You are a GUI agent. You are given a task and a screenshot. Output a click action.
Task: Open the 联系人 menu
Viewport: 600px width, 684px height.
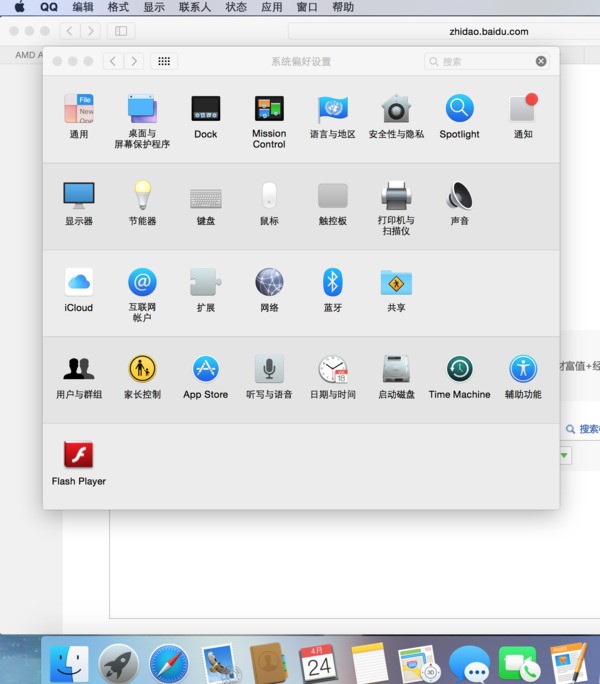[x=195, y=7]
